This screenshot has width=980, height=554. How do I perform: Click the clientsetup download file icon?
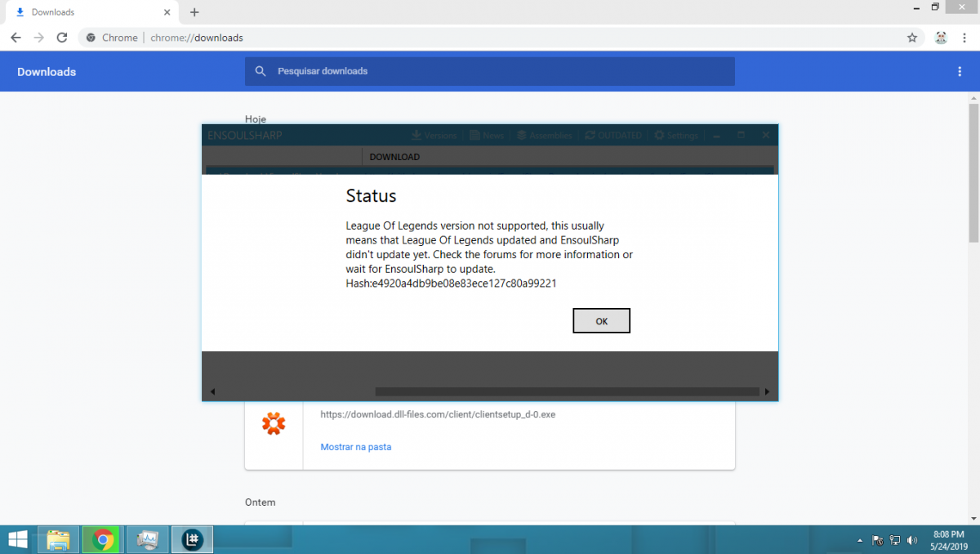click(x=274, y=423)
